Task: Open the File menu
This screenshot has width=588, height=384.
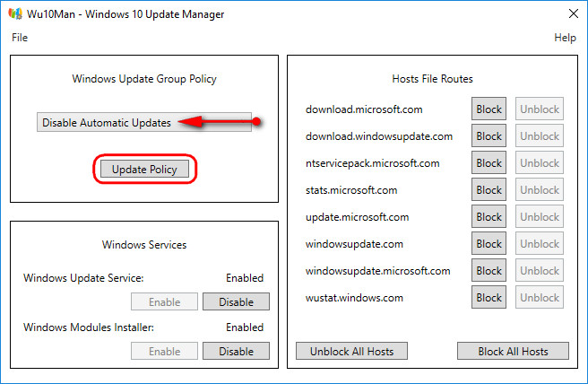Action: [20, 38]
